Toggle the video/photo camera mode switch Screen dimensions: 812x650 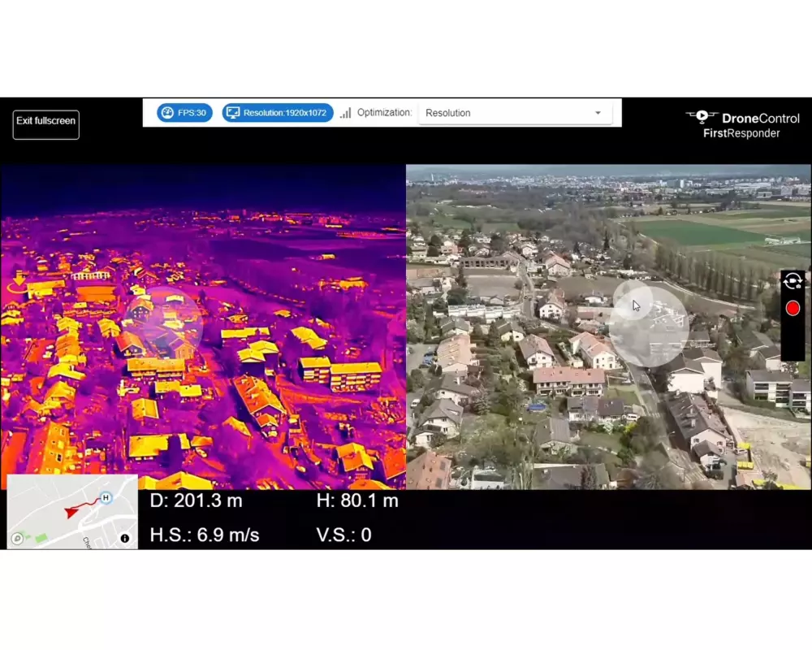[793, 282]
